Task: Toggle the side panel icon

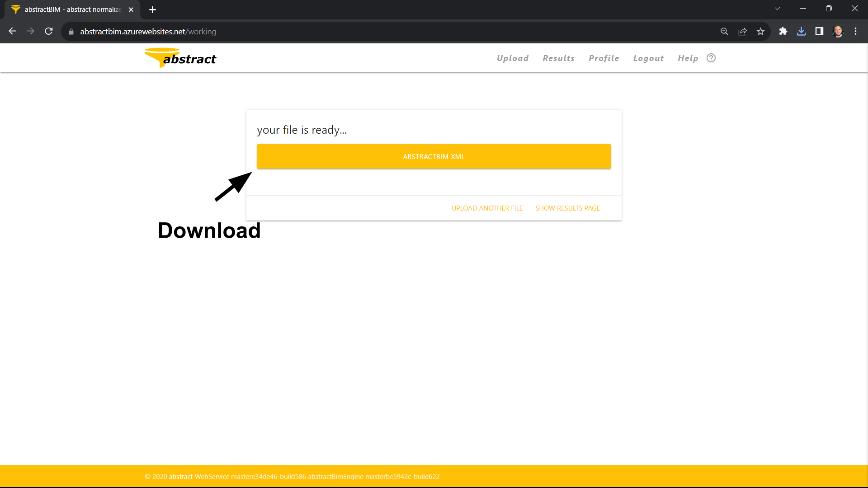Action: click(819, 31)
